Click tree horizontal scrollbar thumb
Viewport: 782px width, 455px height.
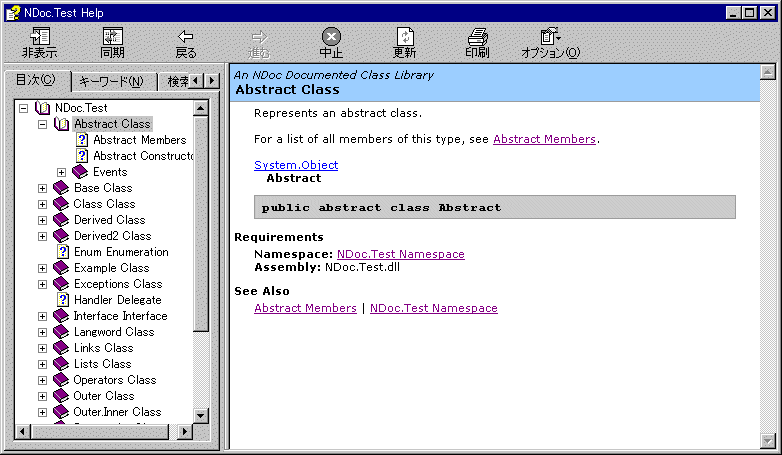point(100,431)
